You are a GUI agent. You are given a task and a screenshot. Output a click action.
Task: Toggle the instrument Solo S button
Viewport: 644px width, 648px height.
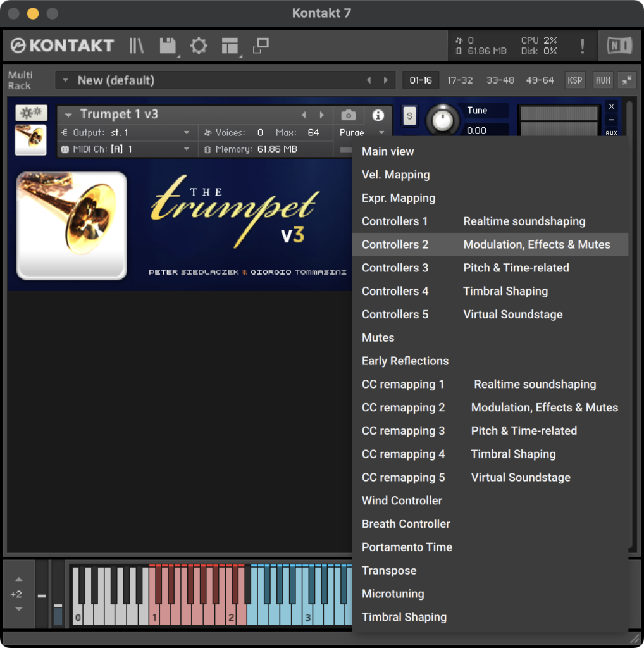pyautogui.click(x=409, y=116)
